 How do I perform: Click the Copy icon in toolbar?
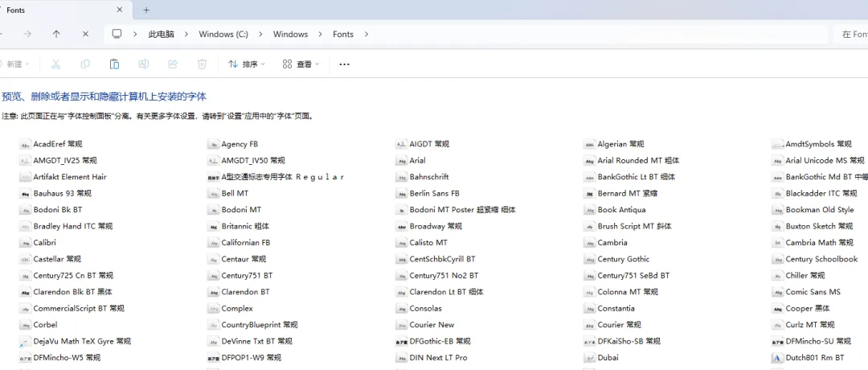pyautogui.click(x=84, y=64)
